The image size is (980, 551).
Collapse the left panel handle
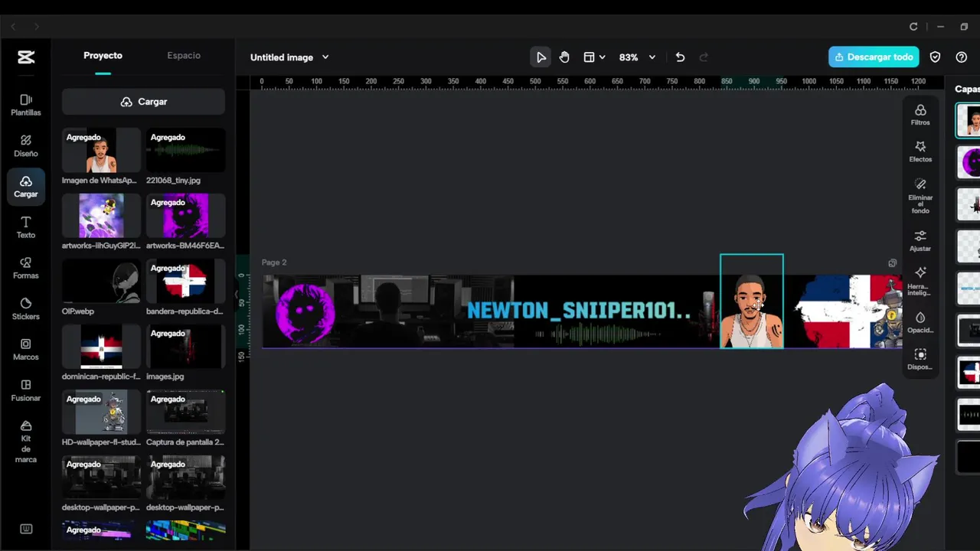click(x=236, y=294)
